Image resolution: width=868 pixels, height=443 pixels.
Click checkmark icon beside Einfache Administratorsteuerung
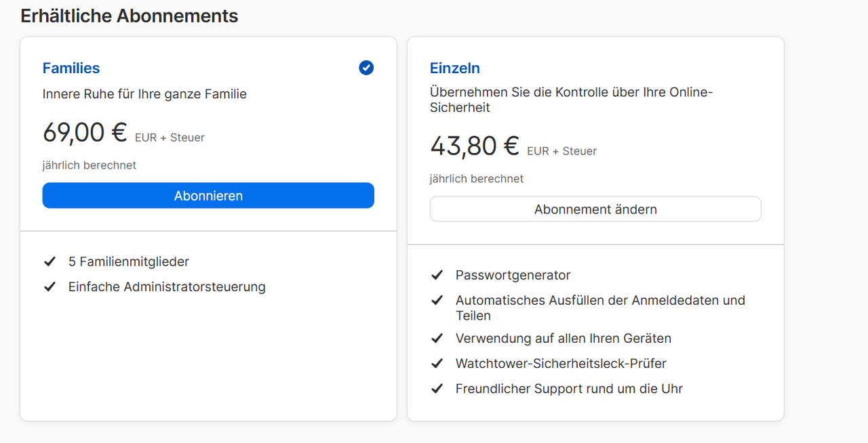pos(50,287)
